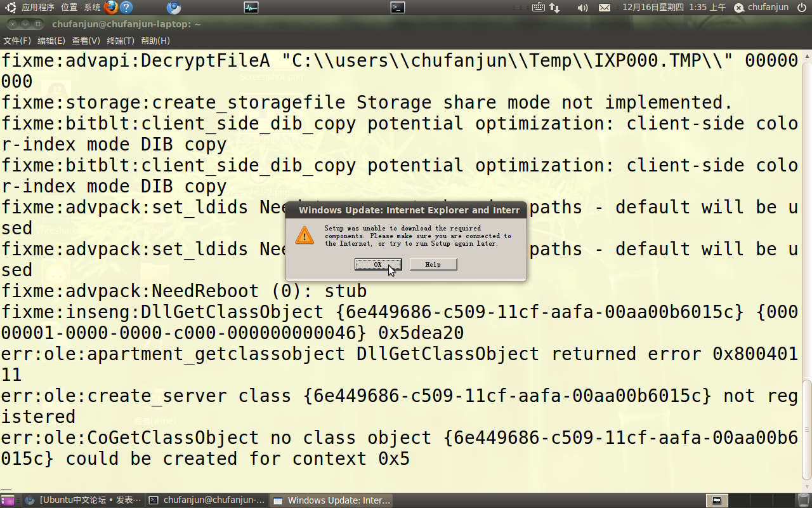
Task: Select the Windows Update taskbar entry
Action: click(331, 500)
